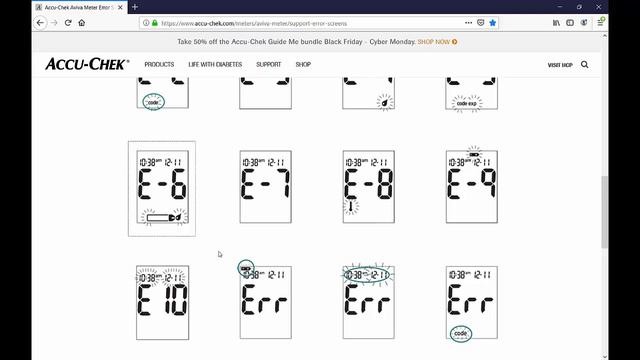Click the Shop Now promo link
Screen dimensions: 640x360
(x=437, y=42)
